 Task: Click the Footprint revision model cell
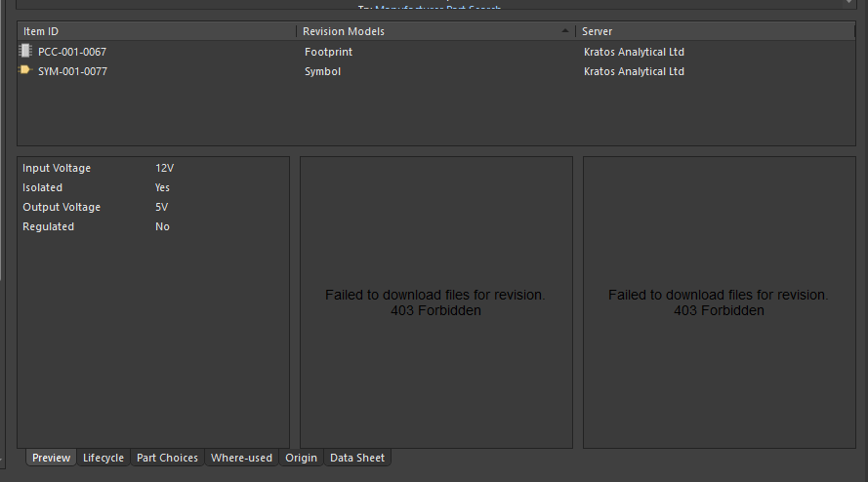[328, 52]
